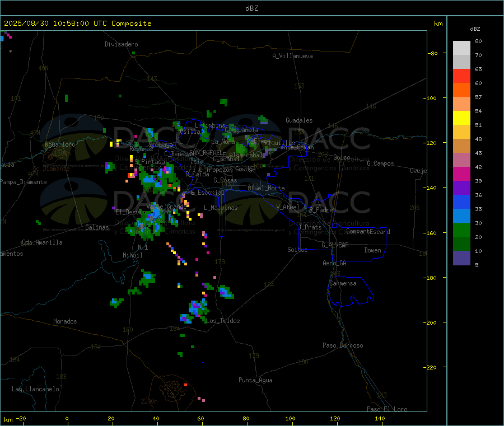The width and height of the screenshot is (504, 426).
Task: Click the '140' km tick on bottom axis
Action: pos(380,418)
